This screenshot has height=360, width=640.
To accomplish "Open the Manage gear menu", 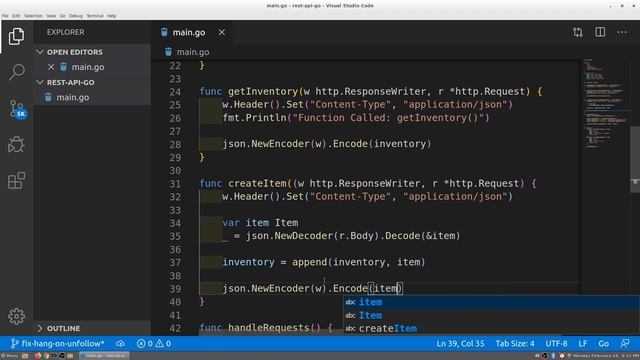I will [16, 316].
